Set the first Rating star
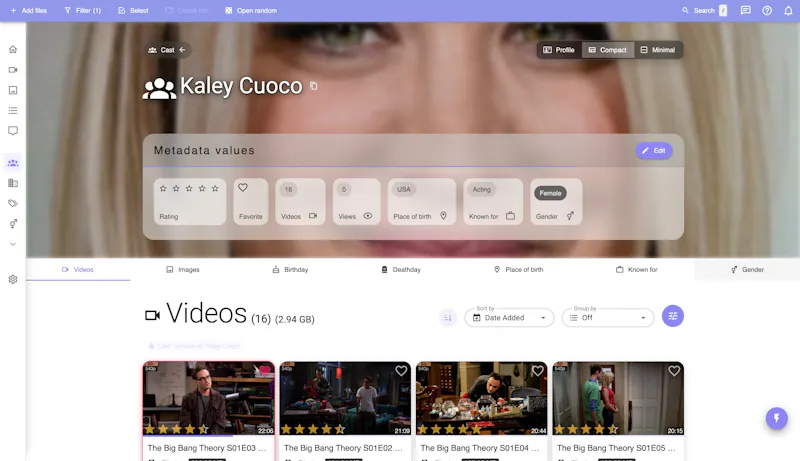 click(x=163, y=189)
